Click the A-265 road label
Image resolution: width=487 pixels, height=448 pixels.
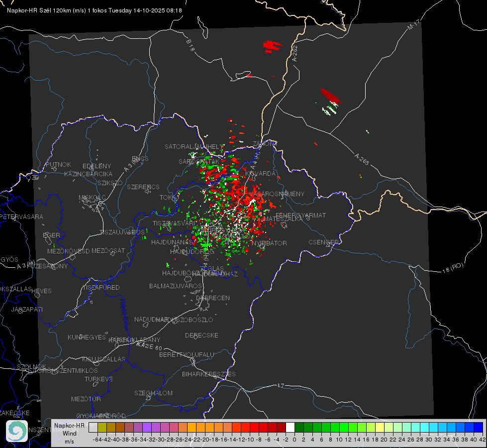click(362, 159)
